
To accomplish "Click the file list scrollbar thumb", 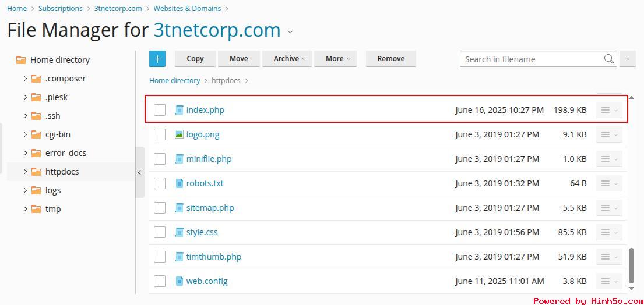I will pos(631,266).
